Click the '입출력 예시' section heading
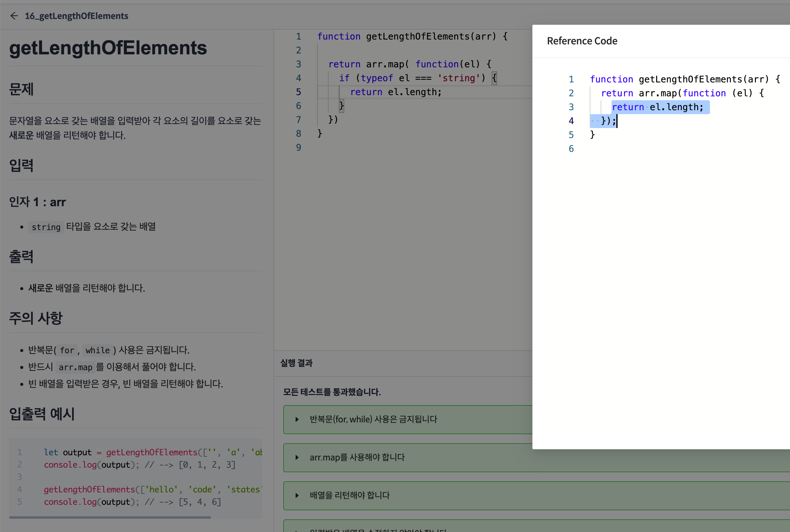 point(42,414)
